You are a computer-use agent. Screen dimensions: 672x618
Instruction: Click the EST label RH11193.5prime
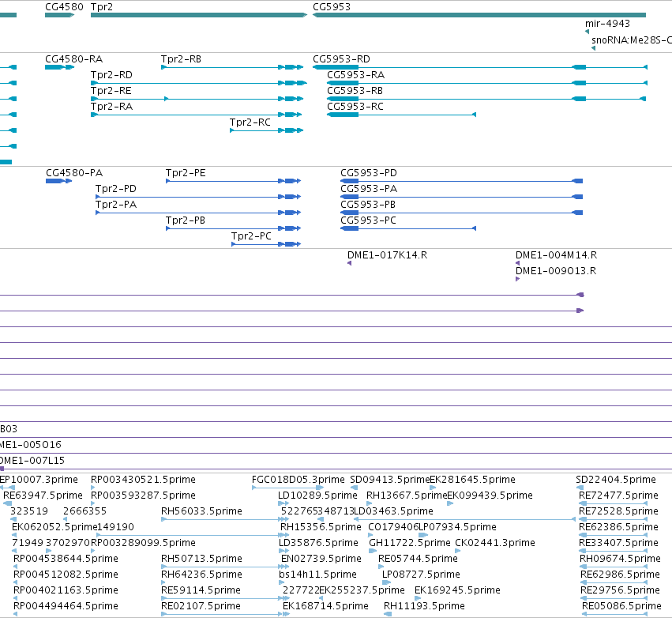[x=424, y=606]
